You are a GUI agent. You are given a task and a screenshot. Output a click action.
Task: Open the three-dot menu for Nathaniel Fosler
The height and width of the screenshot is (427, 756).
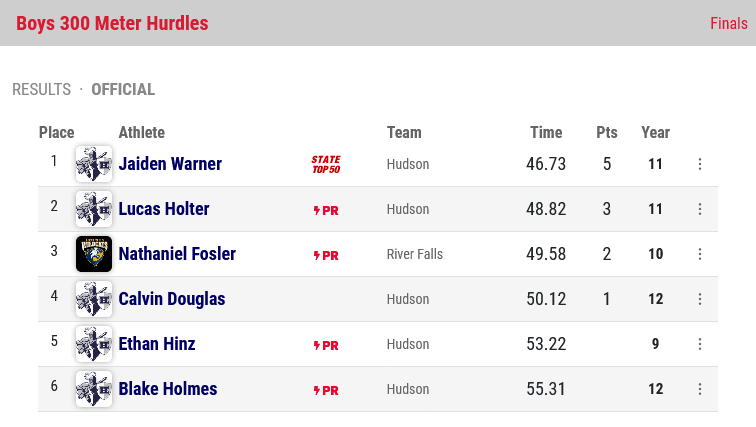pos(700,254)
